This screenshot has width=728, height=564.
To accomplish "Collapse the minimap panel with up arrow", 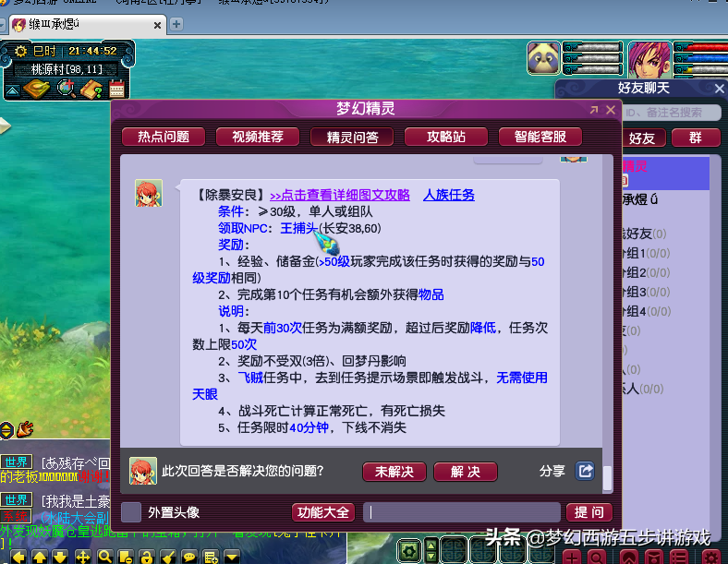I will point(13,90).
